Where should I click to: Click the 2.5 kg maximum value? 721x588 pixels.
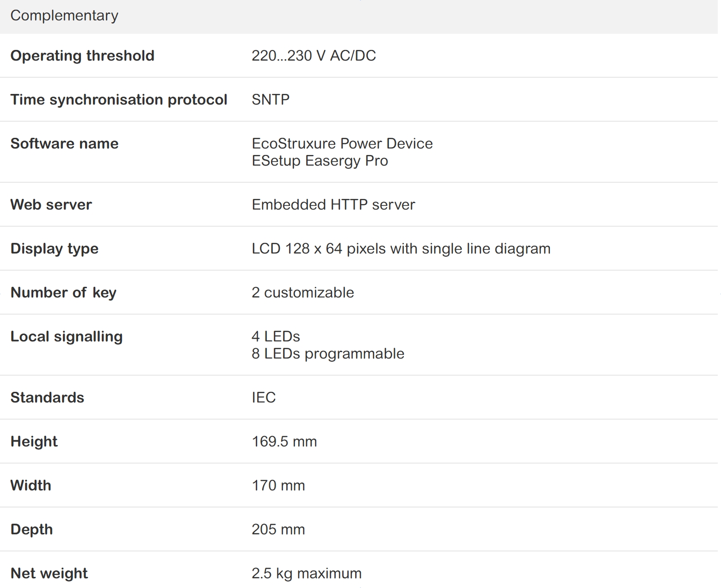306,573
